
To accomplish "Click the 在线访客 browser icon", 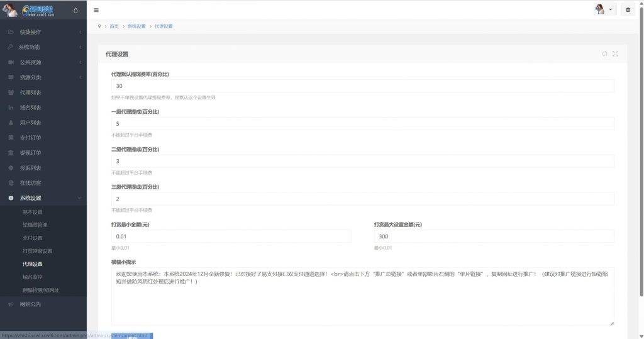I will pos(11,183).
